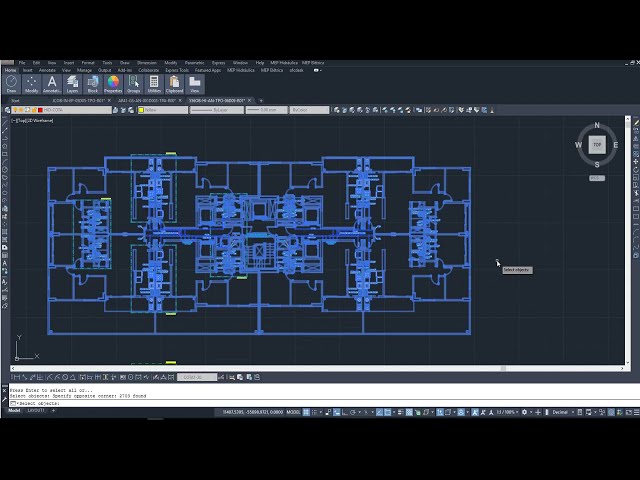Open the Decimal units dropdown
Image resolution: width=640 pixels, height=480 pixels.
point(562,412)
